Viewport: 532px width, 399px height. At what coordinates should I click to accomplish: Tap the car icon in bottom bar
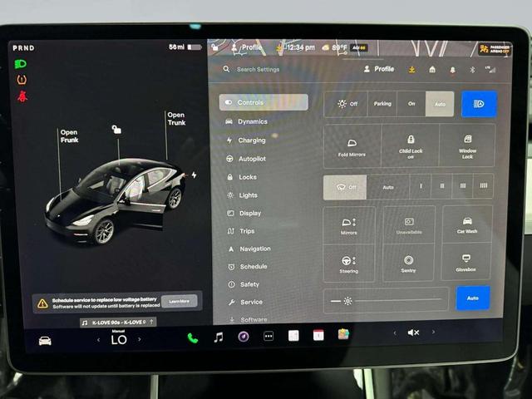pos(45,340)
